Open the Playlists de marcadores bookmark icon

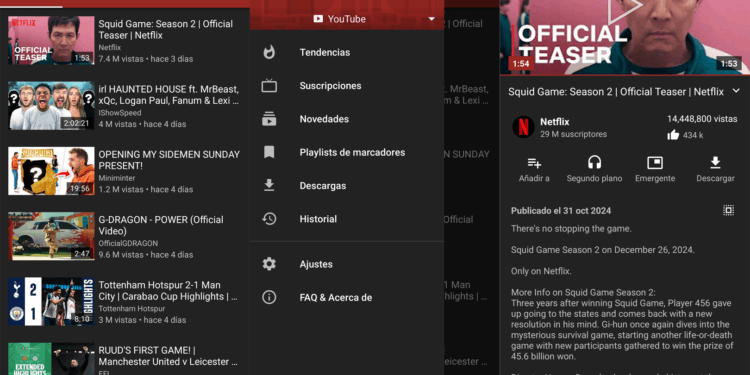tap(269, 152)
